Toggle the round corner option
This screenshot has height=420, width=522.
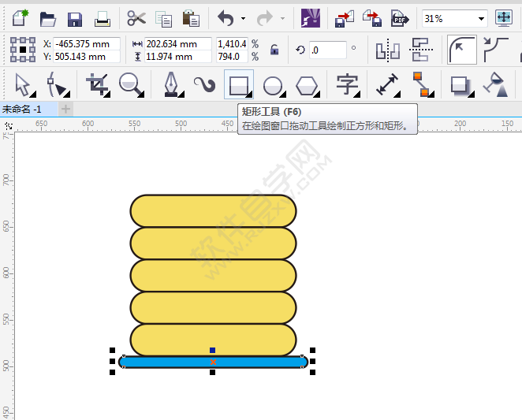pyautogui.click(x=461, y=50)
